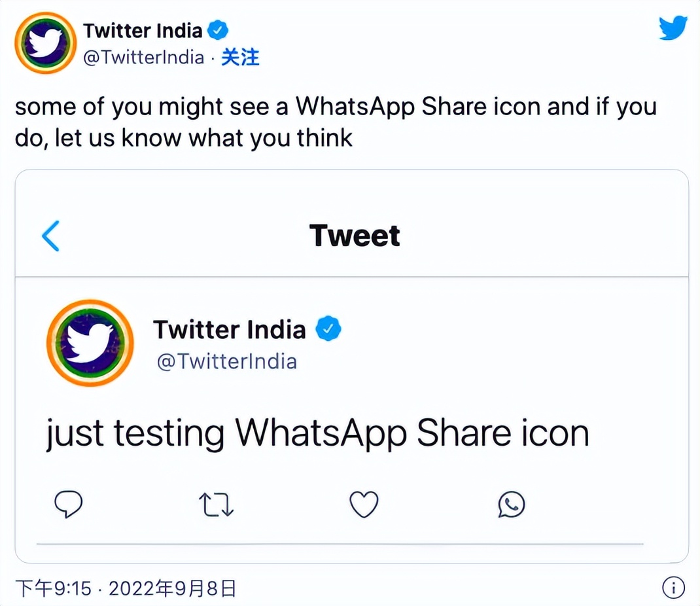Click the embedded @TwitterIndia handle
700x606 pixels.
[226, 361]
